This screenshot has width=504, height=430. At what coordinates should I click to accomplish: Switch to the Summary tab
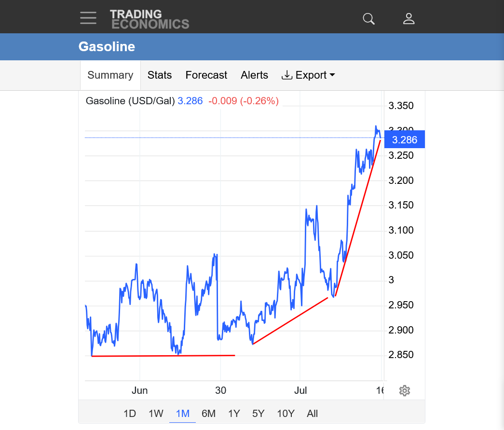110,75
